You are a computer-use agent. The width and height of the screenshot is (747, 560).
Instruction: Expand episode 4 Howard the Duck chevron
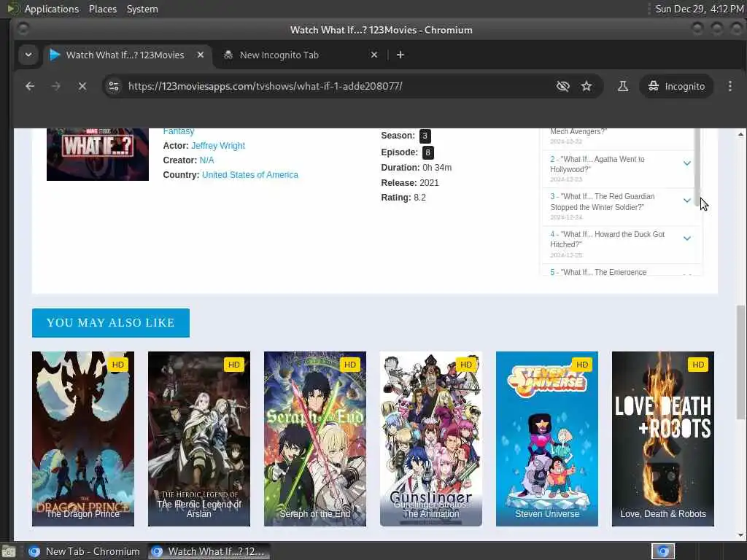pyautogui.click(x=687, y=238)
